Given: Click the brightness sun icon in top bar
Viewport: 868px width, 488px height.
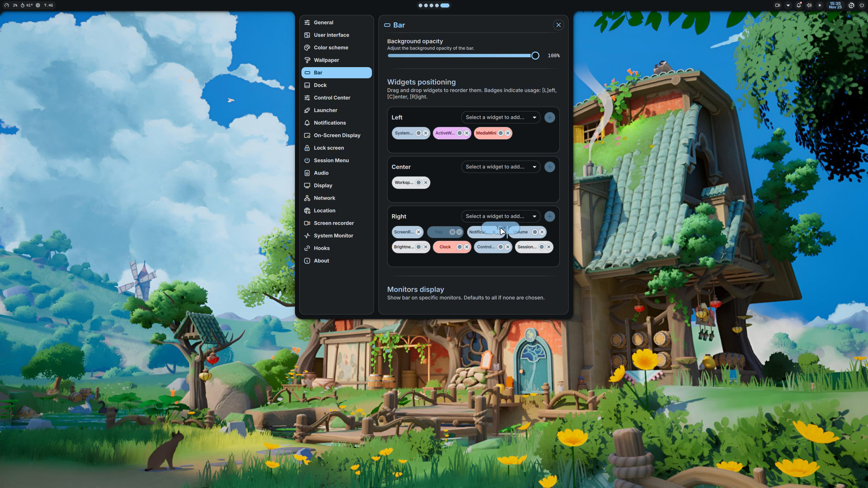Looking at the screenshot, I should click(x=820, y=5).
